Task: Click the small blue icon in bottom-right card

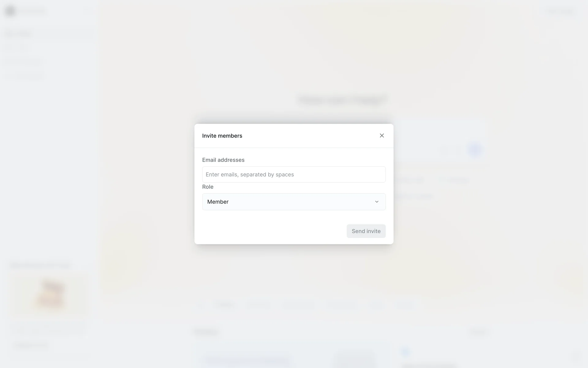Action: click(x=405, y=352)
